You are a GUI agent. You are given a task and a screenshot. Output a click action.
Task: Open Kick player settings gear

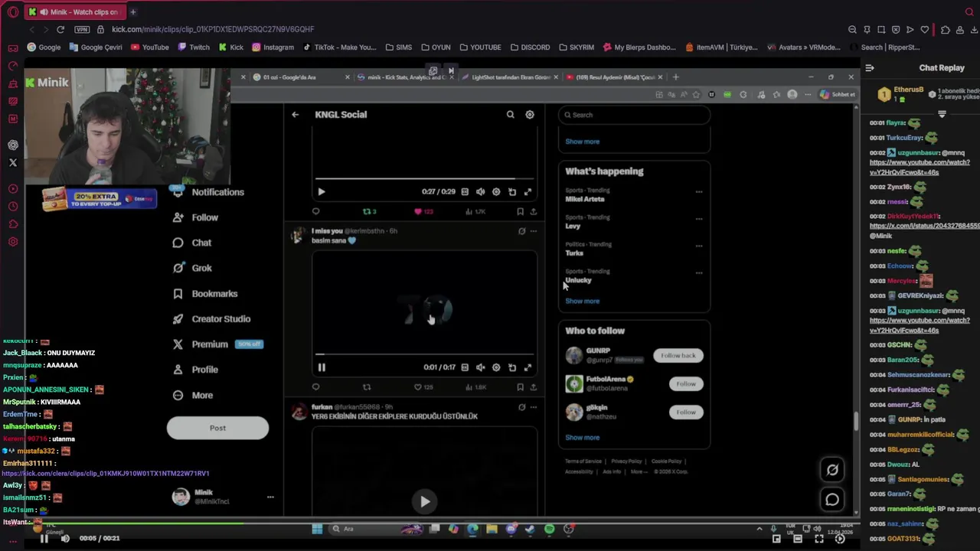click(840, 539)
